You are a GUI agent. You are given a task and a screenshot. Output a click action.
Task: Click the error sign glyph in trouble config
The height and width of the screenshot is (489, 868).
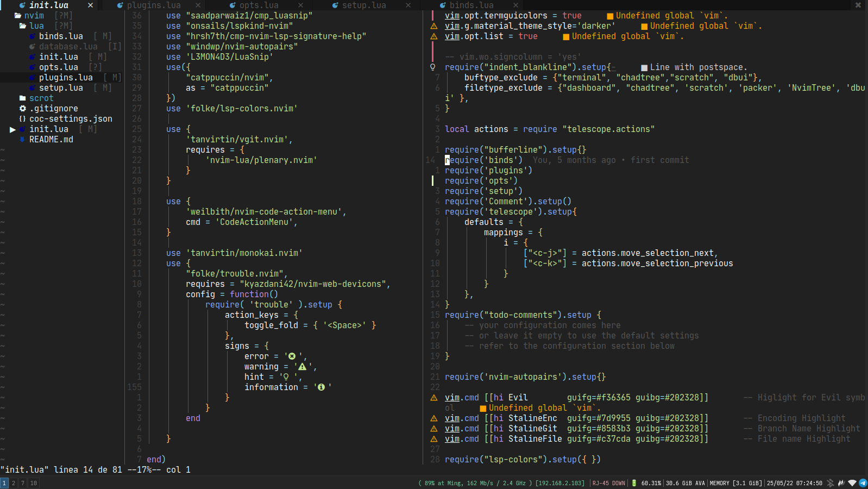click(292, 356)
